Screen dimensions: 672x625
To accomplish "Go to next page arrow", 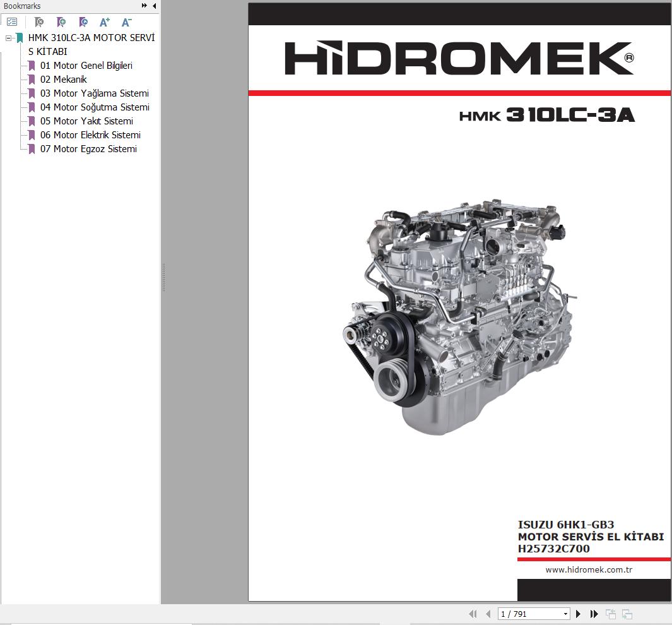I will coord(578,614).
